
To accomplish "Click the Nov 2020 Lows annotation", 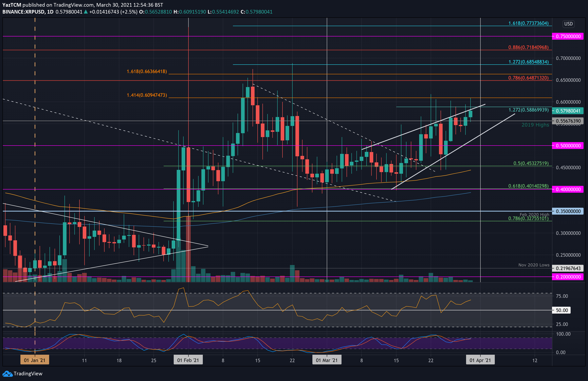I will point(534,265).
